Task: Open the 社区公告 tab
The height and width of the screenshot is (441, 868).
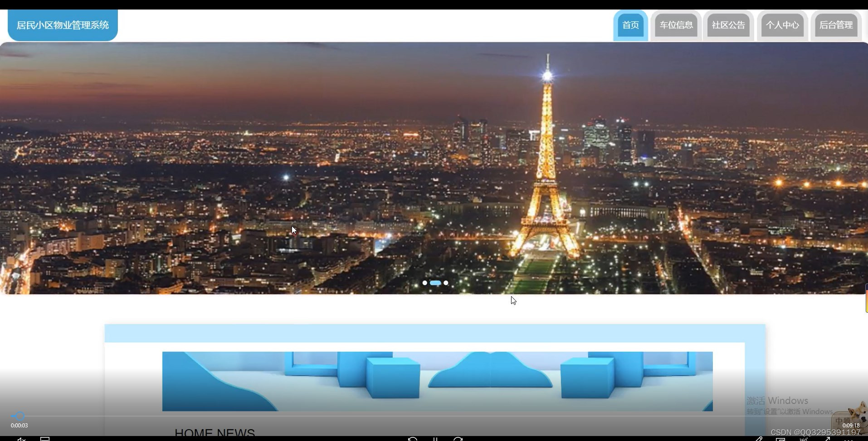Action: click(x=728, y=25)
